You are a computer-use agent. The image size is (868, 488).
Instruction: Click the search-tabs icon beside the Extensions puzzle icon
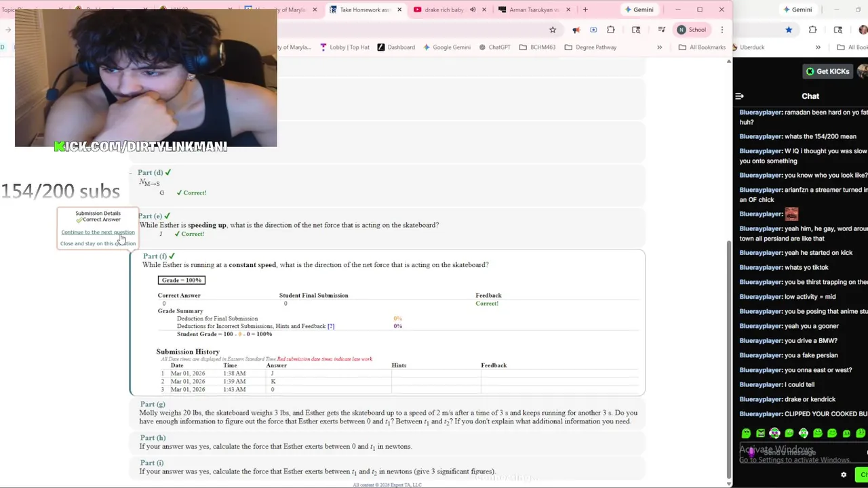pyautogui.click(x=636, y=30)
